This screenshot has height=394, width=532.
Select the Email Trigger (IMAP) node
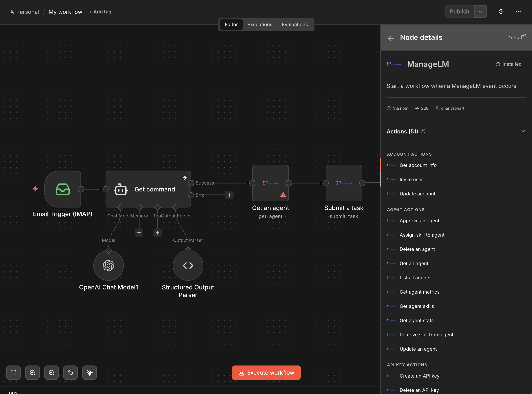(63, 189)
